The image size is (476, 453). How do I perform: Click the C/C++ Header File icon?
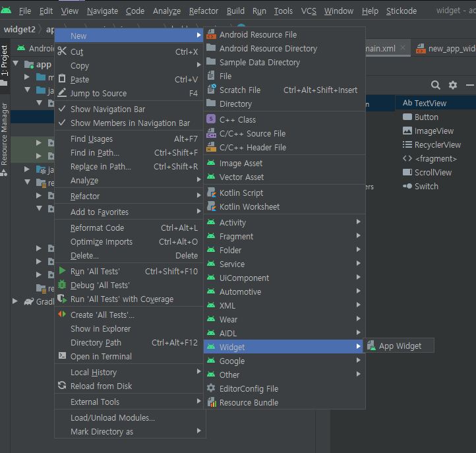[211, 147]
